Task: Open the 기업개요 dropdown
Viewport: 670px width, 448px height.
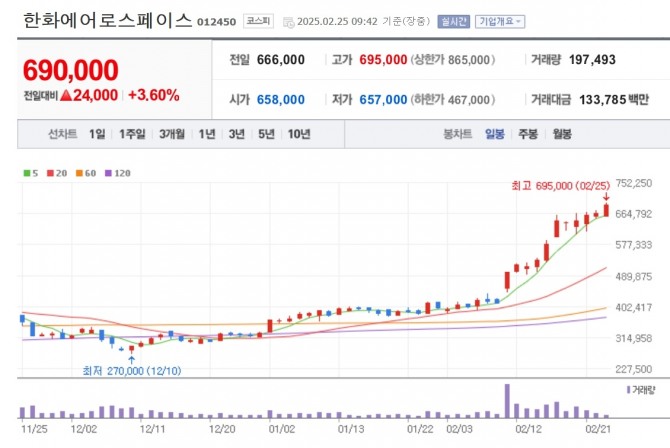Action: tap(500, 21)
